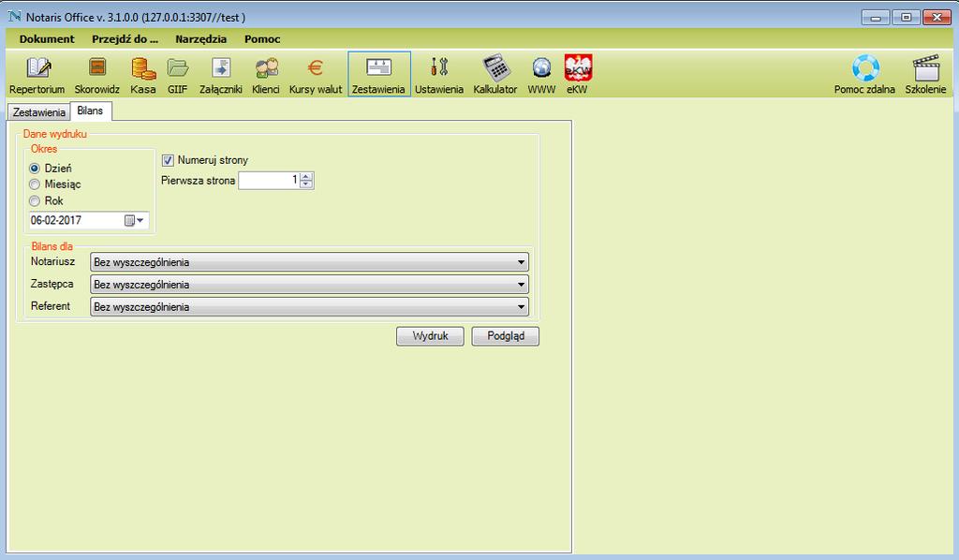Launch the Kalkulator tool
The width and height of the screenshot is (959, 560).
pyautogui.click(x=495, y=75)
